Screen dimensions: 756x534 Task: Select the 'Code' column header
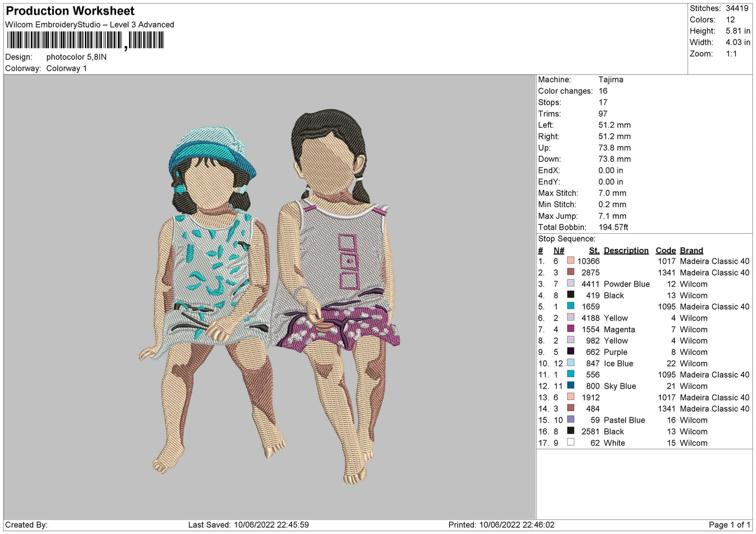pyautogui.click(x=666, y=251)
